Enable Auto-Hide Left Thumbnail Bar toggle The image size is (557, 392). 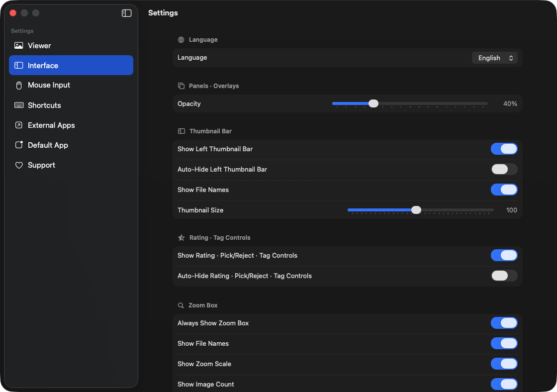tap(504, 169)
